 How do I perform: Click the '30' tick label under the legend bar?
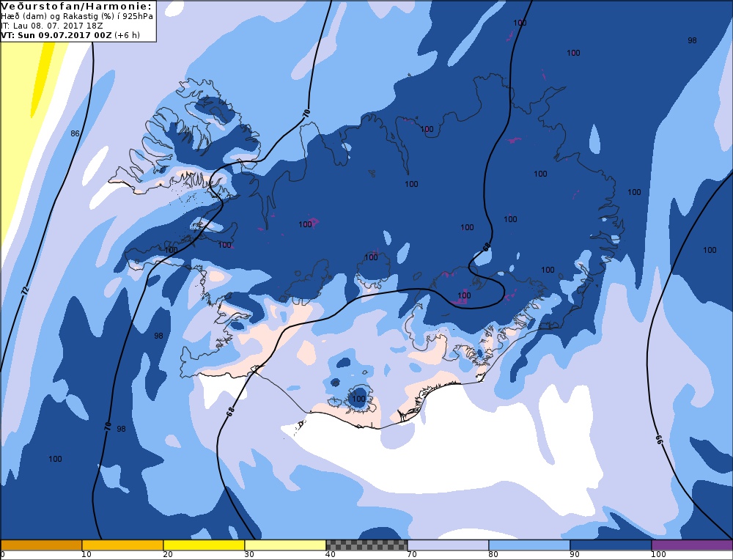(249, 555)
